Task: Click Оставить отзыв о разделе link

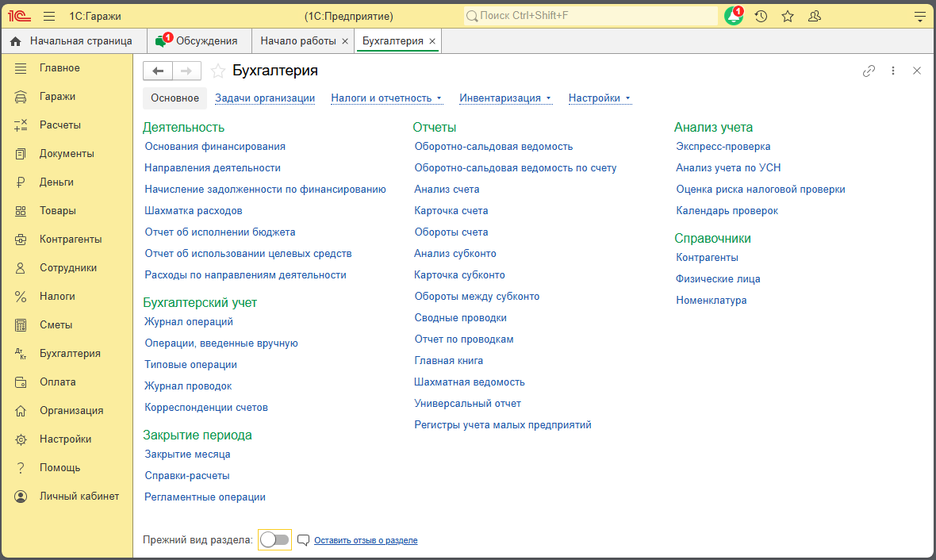Action: pyautogui.click(x=366, y=540)
